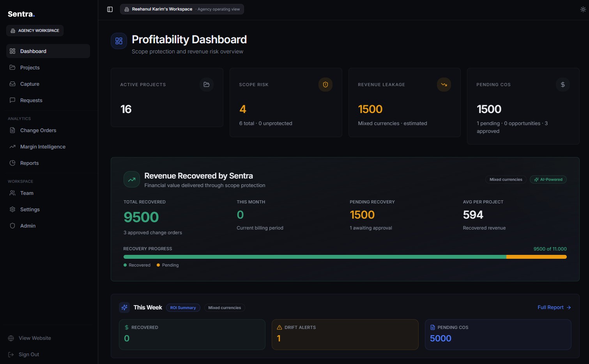Click the Pending COs dollar icon
Viewport: 589px width, 364px height.
563,85
